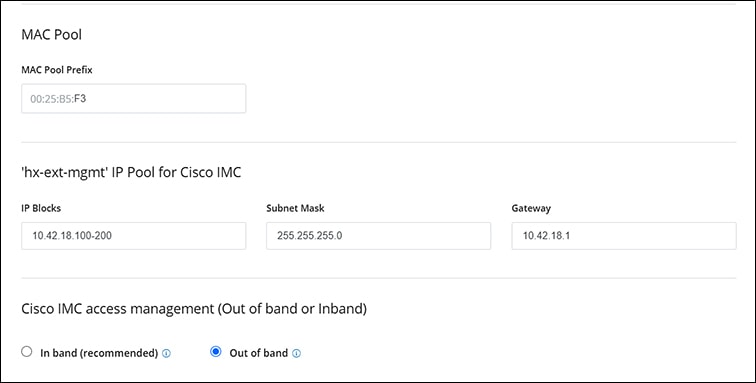
Task: Focus the MAC Pool Prefix input field
Action: point(134,99)
